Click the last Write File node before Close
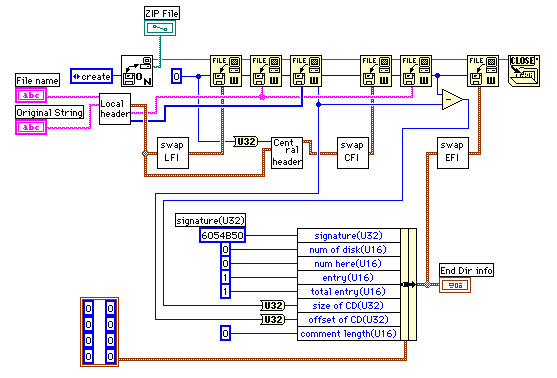This screenshot has height=378, width=557. tap(483, 71)
